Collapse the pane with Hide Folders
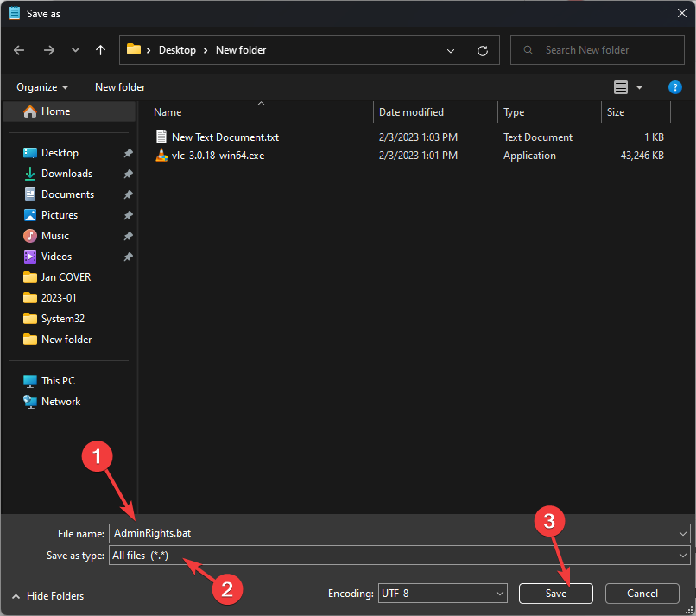The width and height of the screenshot is (696, 616). coord(48,596)
